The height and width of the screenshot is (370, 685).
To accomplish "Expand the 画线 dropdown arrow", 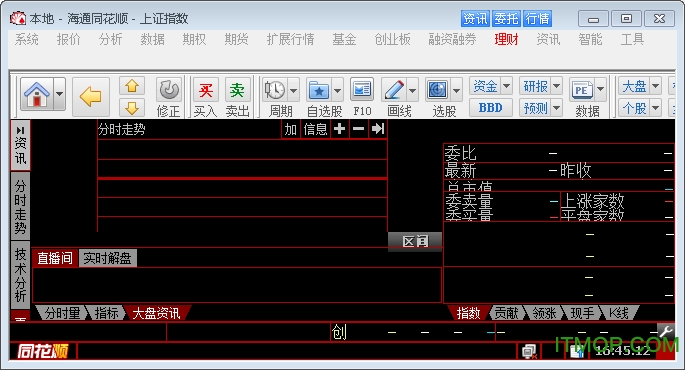I will click(x=413, y=90).
